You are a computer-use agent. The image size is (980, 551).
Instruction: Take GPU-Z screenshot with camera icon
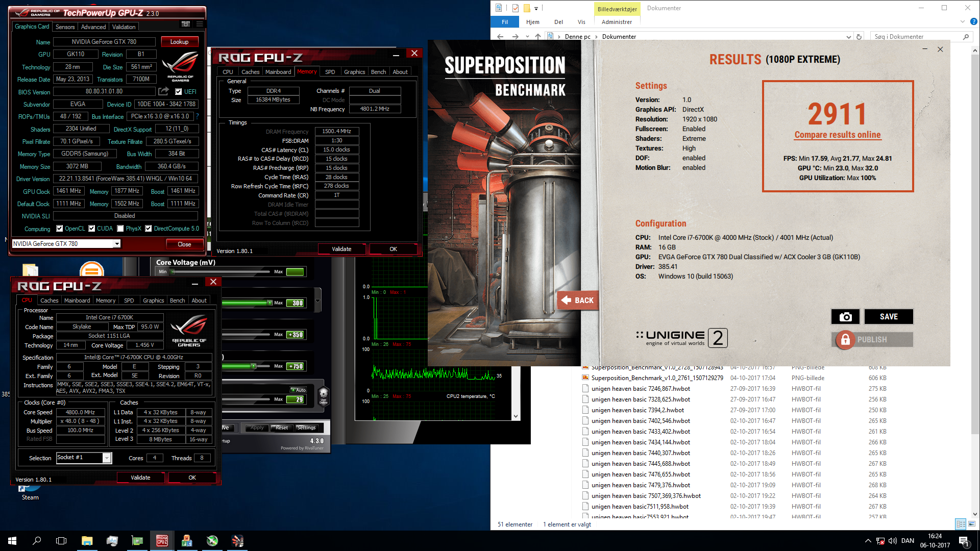coord(186,24)
